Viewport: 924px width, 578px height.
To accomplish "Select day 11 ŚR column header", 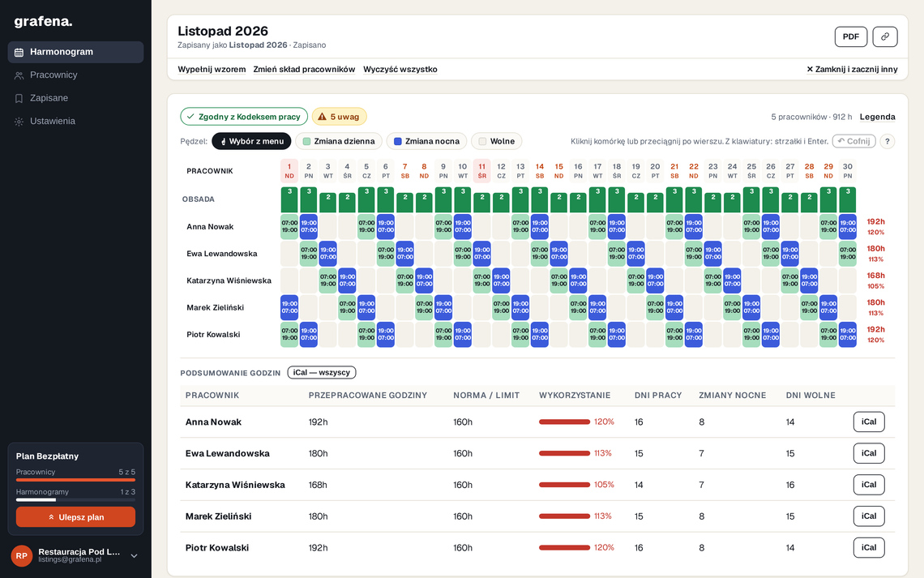I will click(x=482, y=171).
